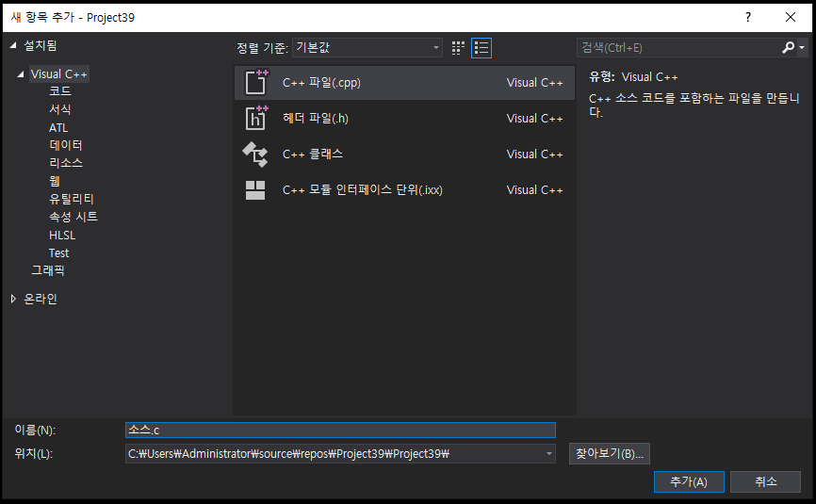Switch to medium icons list view
The height and width of the screenshot is (504, 816).
click(481, 48)
